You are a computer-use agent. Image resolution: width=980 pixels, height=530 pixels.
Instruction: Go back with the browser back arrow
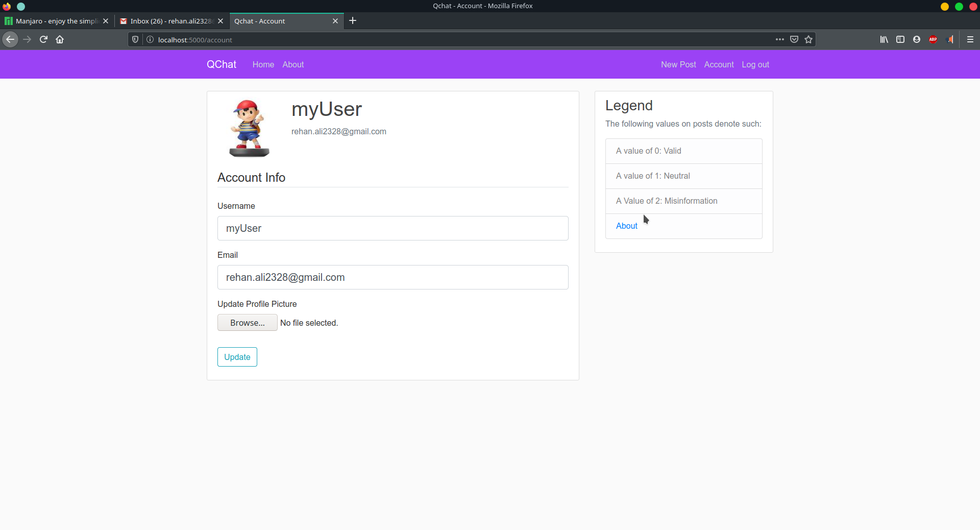tap(10, 39)
